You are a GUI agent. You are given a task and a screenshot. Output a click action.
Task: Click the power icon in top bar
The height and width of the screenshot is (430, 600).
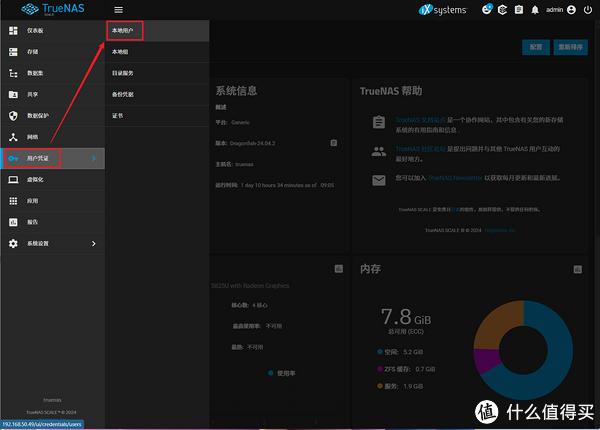[x=588, y=10]
